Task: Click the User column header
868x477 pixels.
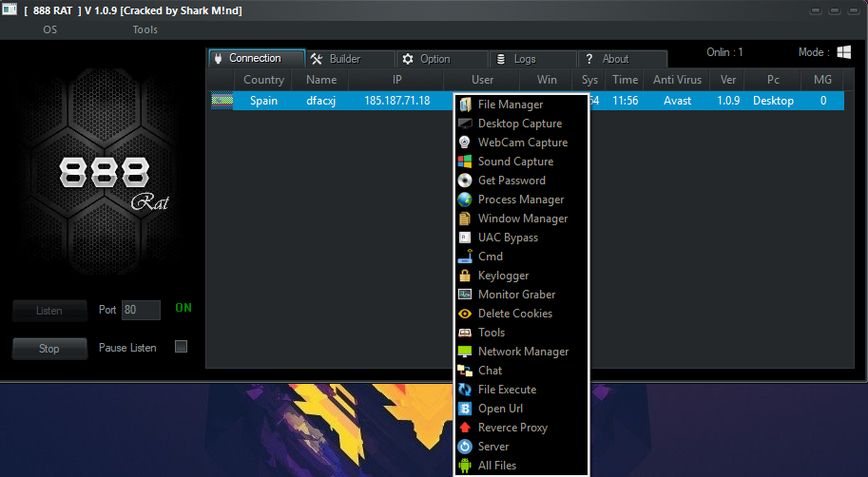Action: coord(482,80)
